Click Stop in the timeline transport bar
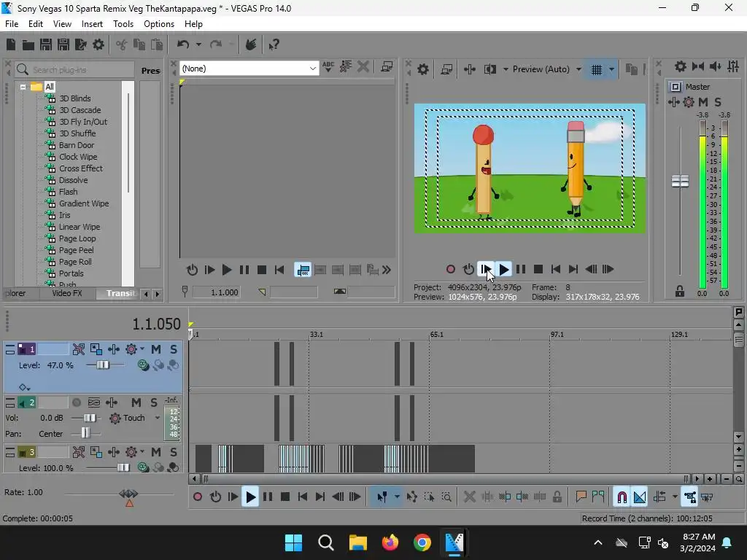This screenshot has height=560, width=747. pyautogui.click(x=285, y=497)
